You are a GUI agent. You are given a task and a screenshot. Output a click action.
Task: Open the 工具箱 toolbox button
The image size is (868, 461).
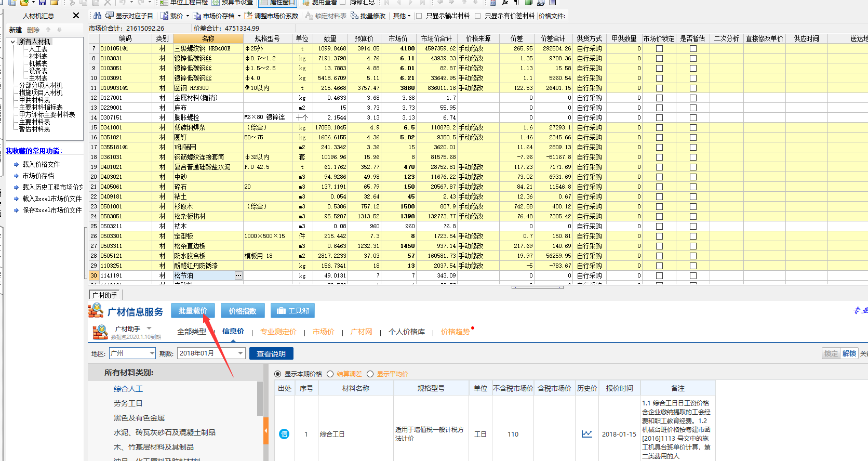point(293,311)
